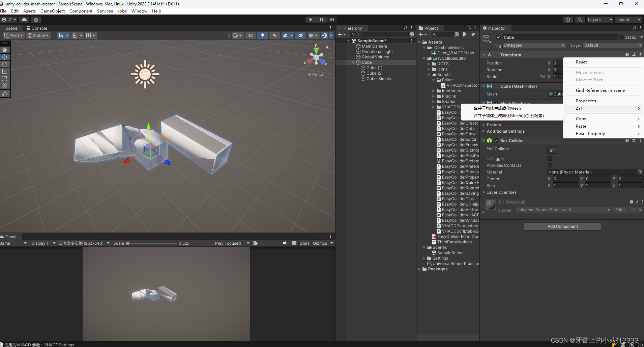Open the Pivot dropdown in Scene toolbar
Screen dimensions: 644x347
[13, 35]
